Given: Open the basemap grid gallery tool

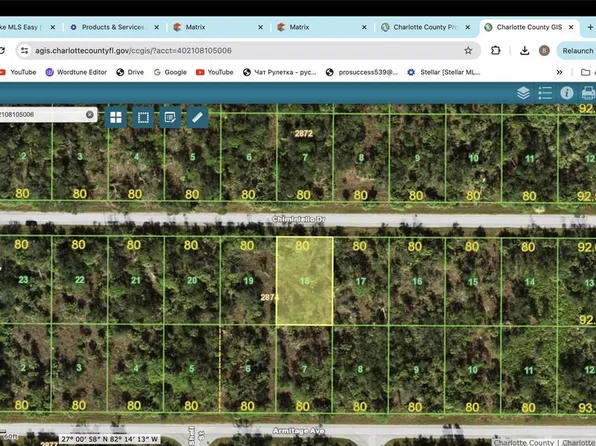Looking at the screenshot, I should pos(116,117).
